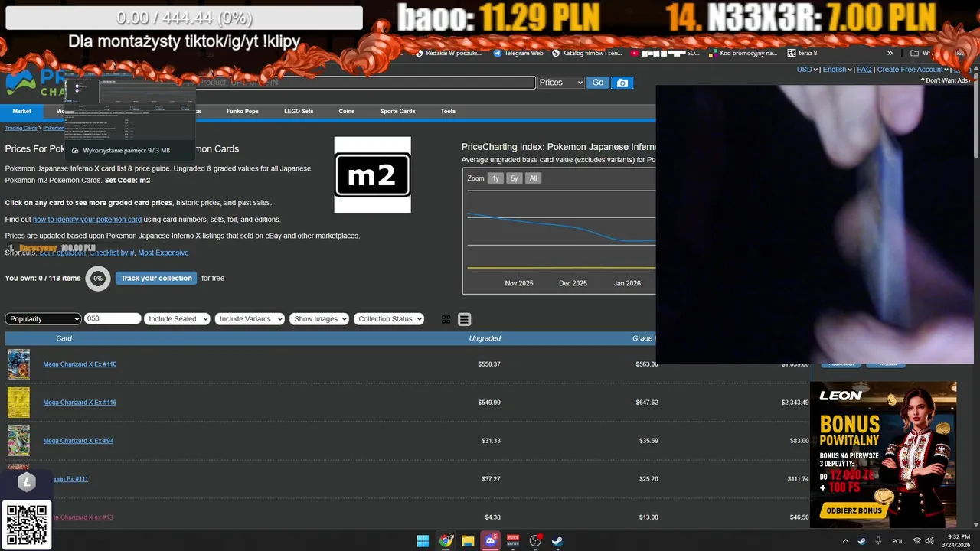Select 5y chart zoom
The width and height of the screenshot is (980, 551).
tap(514, 178)
